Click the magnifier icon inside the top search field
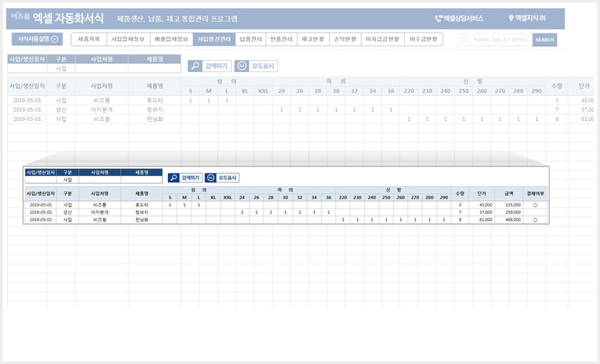 coord(464,39)
